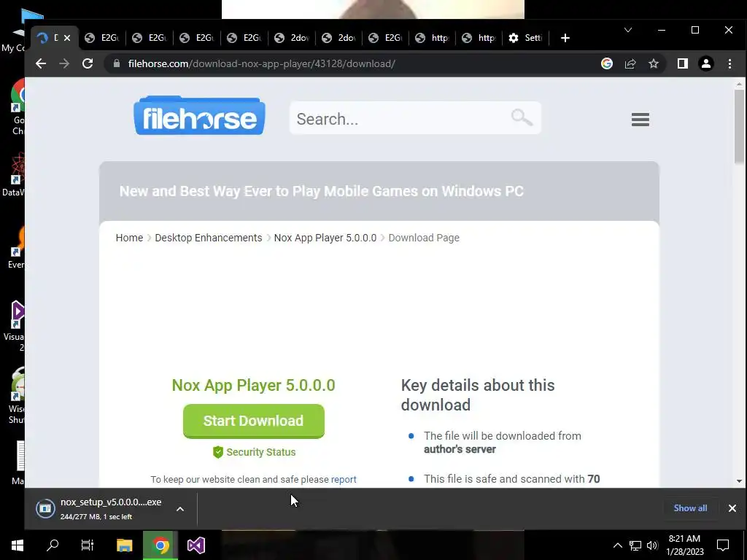Open a new browser tab
The image size is (747, 560).
[x=565, y=38]
